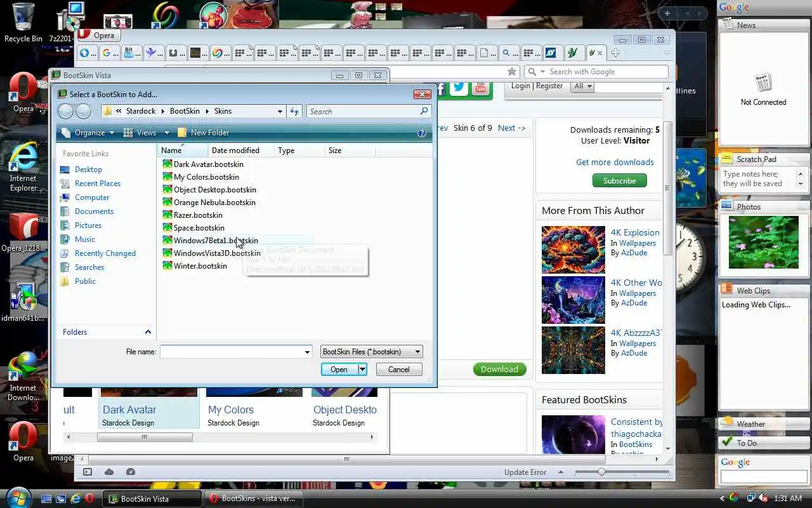Screen dimensions: 812x508
Task: Open the All dropdown on webpage
Action: click(x=582, y=86)
